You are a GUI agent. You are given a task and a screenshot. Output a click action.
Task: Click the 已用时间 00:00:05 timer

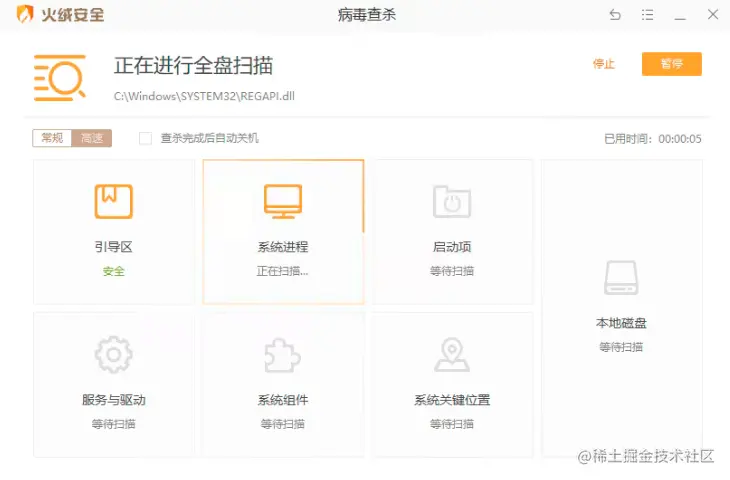tap(653, 139)
